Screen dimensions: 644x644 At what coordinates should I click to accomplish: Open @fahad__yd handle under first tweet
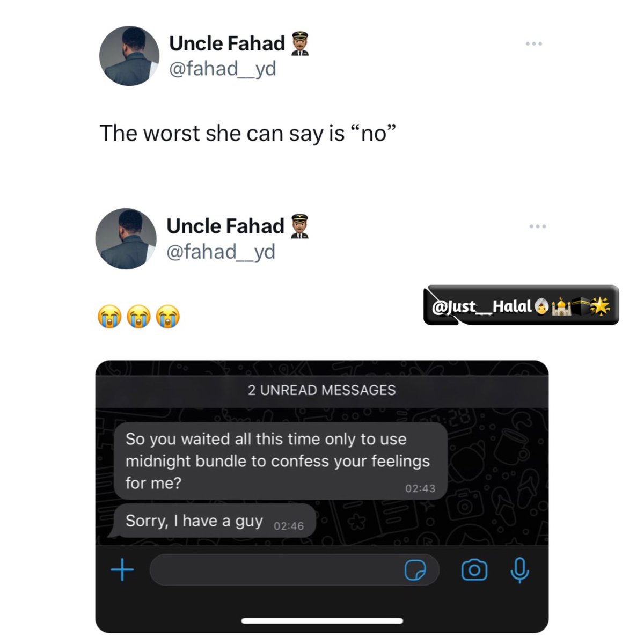pyautogui.click(x=223, y=69)
